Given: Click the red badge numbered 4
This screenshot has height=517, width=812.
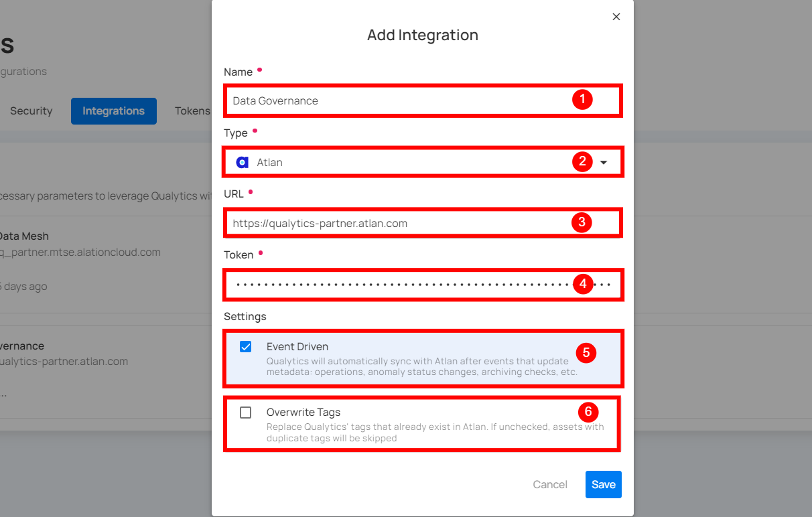Looking at the screenshot, I should tap(582, 284).
